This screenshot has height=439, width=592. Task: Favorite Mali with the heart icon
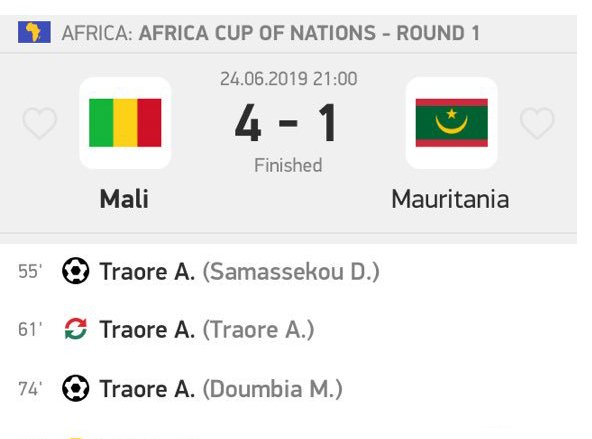[40, 122]
